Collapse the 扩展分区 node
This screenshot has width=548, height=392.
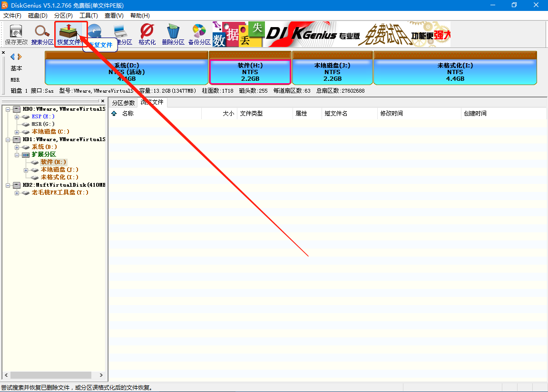pyautogui.click(x=17, y=154)
